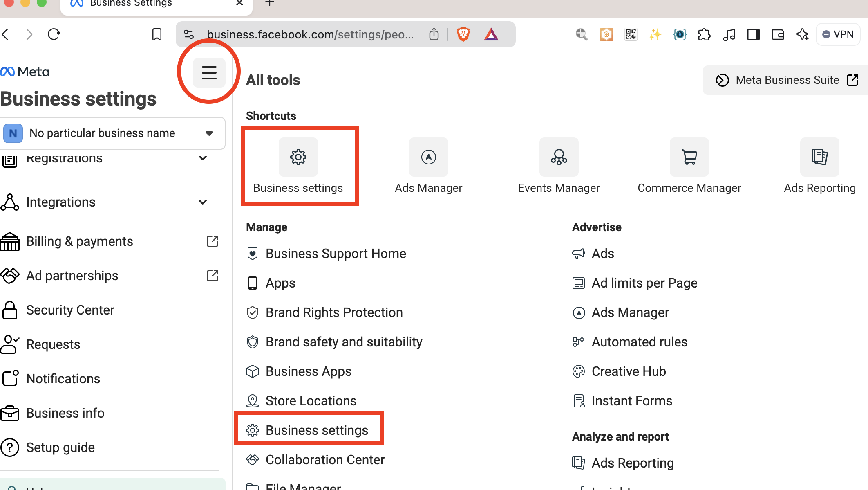
Task: Click Brave Shields lion icon
Action: click(463, 34)
